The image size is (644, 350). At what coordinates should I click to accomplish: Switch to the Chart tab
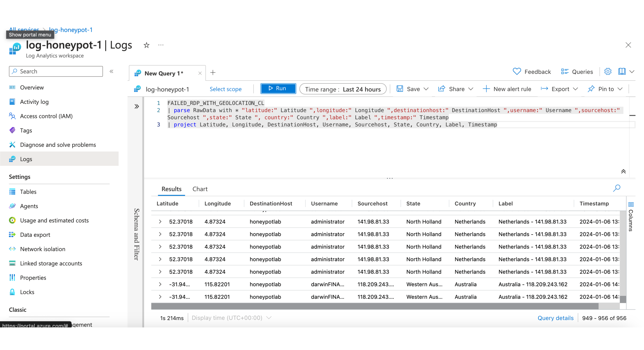pos(200,189)
